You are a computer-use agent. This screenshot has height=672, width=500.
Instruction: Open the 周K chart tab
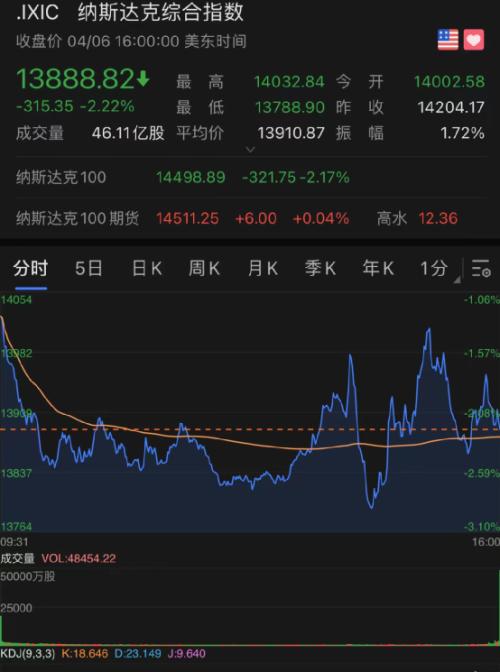coord(204,269)
